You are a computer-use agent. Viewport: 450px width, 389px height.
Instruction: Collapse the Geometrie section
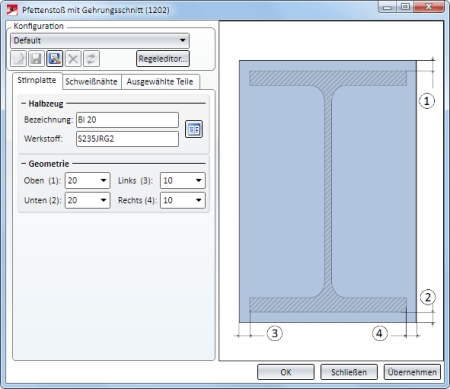click(23, 164)
